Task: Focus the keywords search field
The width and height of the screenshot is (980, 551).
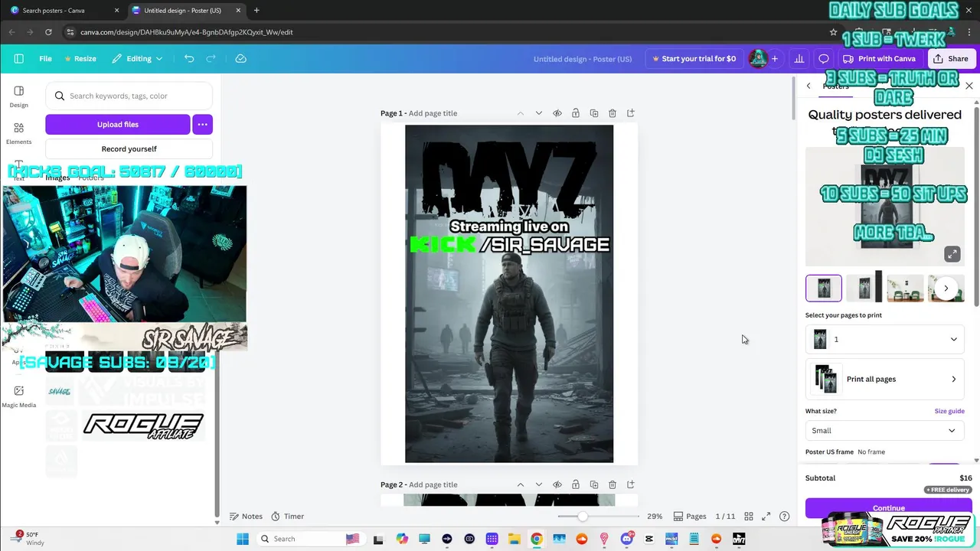Action: tap(129, 96)
